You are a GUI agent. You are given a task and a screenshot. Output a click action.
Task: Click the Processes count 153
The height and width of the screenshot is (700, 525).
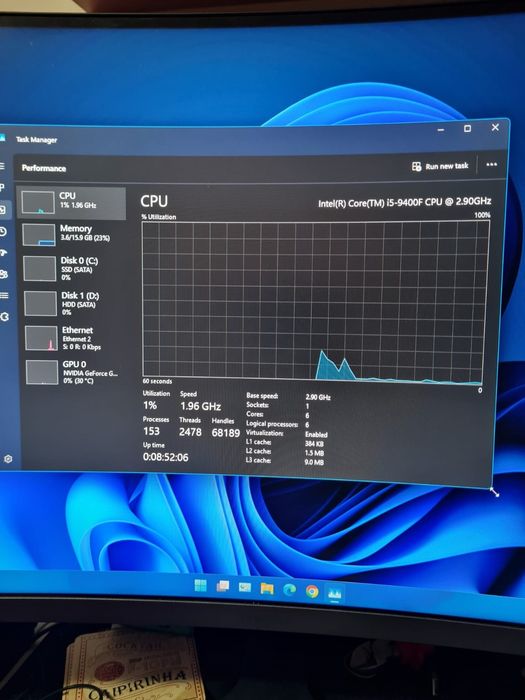[151, 431]
